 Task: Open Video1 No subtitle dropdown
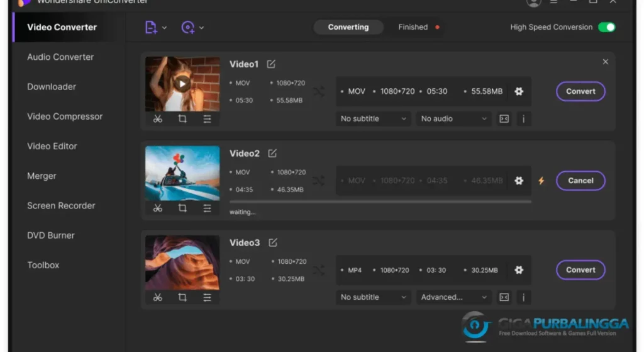coord(373,118)
